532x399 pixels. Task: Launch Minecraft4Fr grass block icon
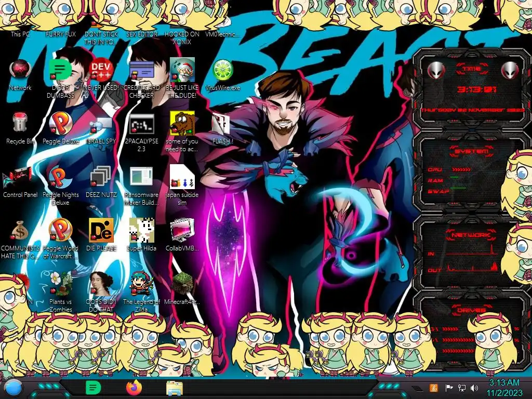pos(182,284)
